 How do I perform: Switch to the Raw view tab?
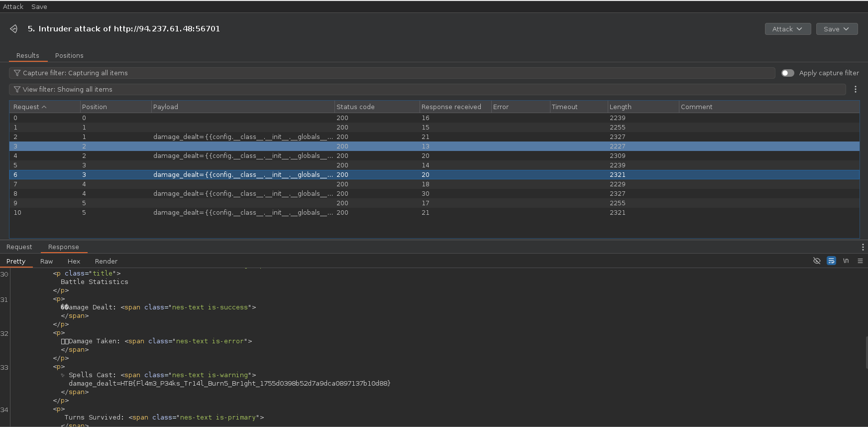point(47,261)
